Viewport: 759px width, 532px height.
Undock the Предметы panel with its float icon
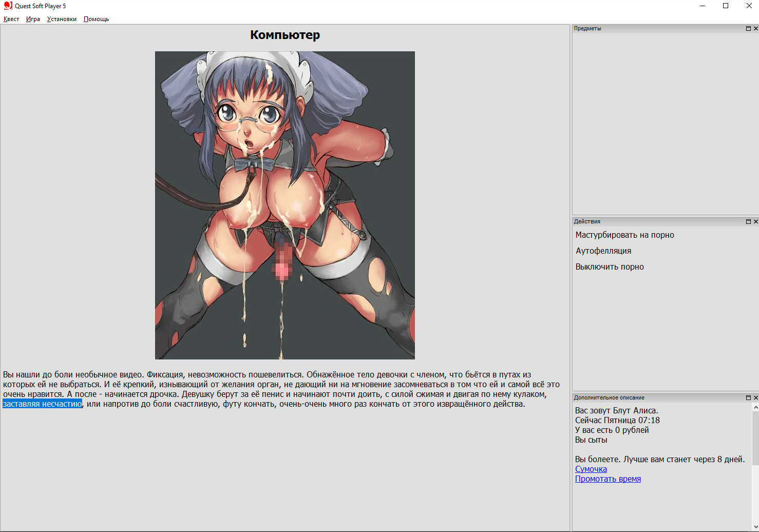pos(748,29)
